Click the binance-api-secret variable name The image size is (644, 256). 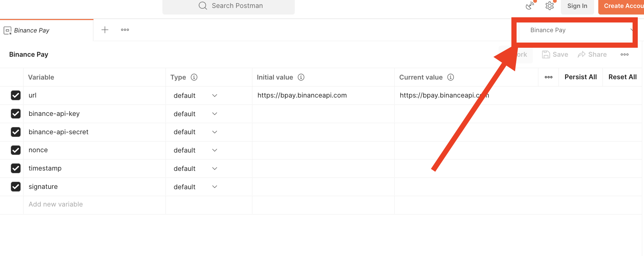pos(59,132)
